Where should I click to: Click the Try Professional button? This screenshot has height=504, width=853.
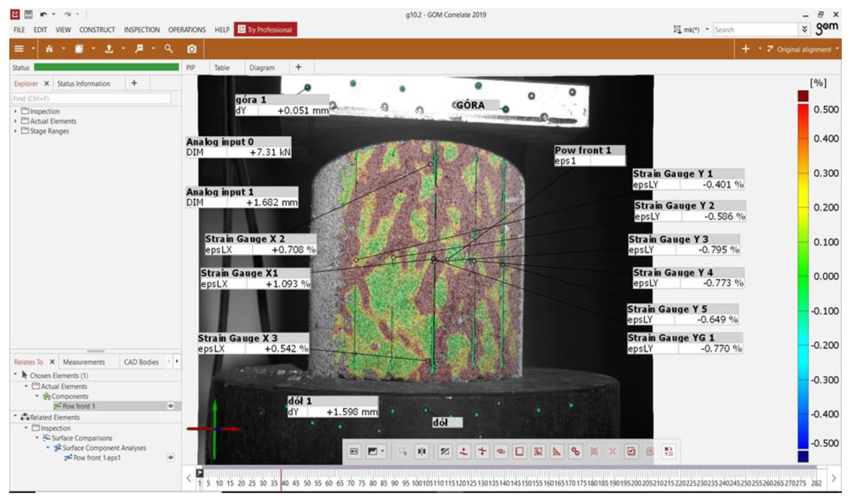pyautogui.click(x=265, y=30)
